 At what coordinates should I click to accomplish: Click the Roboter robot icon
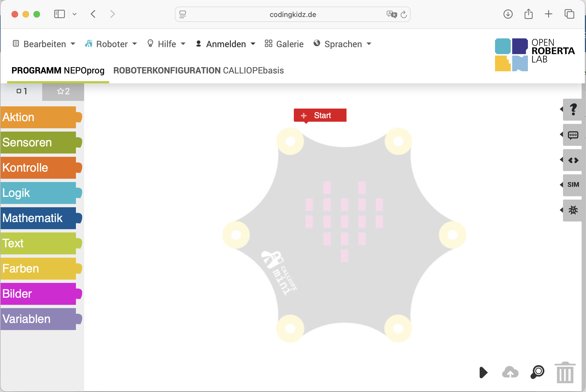[x=88, y=43]
